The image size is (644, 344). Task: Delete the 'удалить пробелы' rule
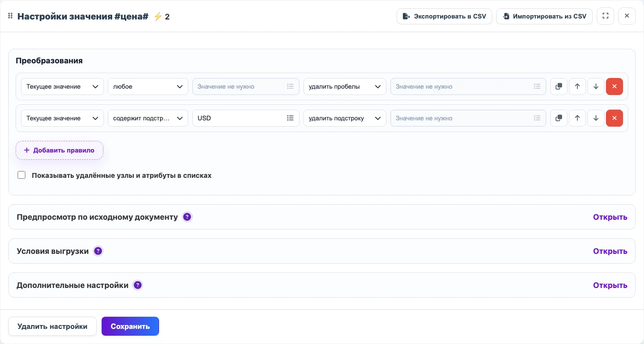(x=614, y=86)
